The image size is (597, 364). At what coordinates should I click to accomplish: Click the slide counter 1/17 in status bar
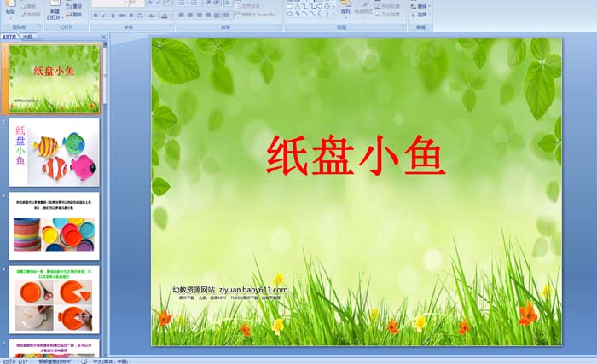point(15,361)
